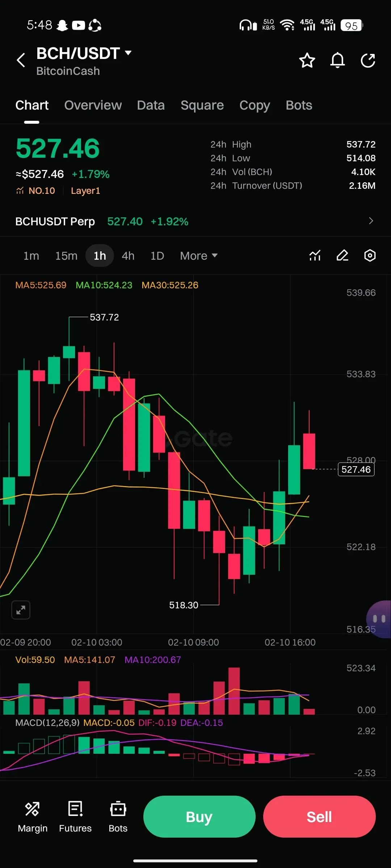
Task: Select the 1h timeframe
Action: pos(100,256)
